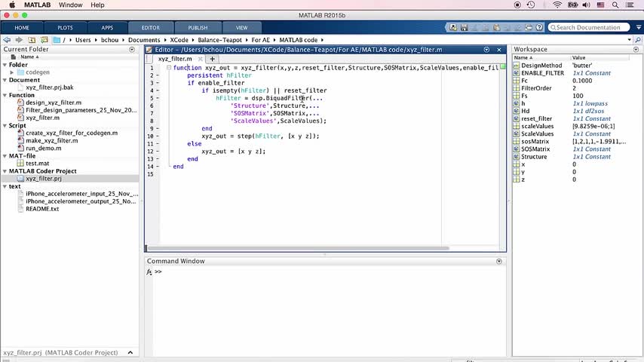This screenshot has height=362, width=644.
Task: Go up one folder level
Action: click(32, 40)
